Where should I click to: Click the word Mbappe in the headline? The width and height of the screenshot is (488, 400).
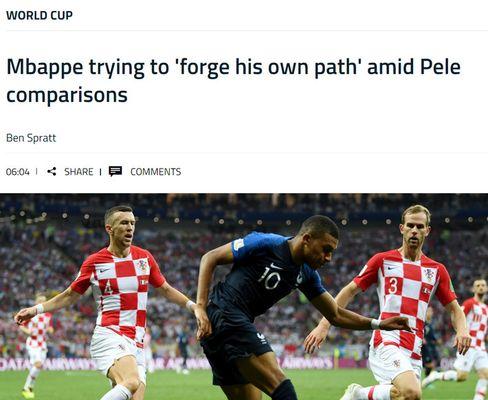click(x=45, y=67)
